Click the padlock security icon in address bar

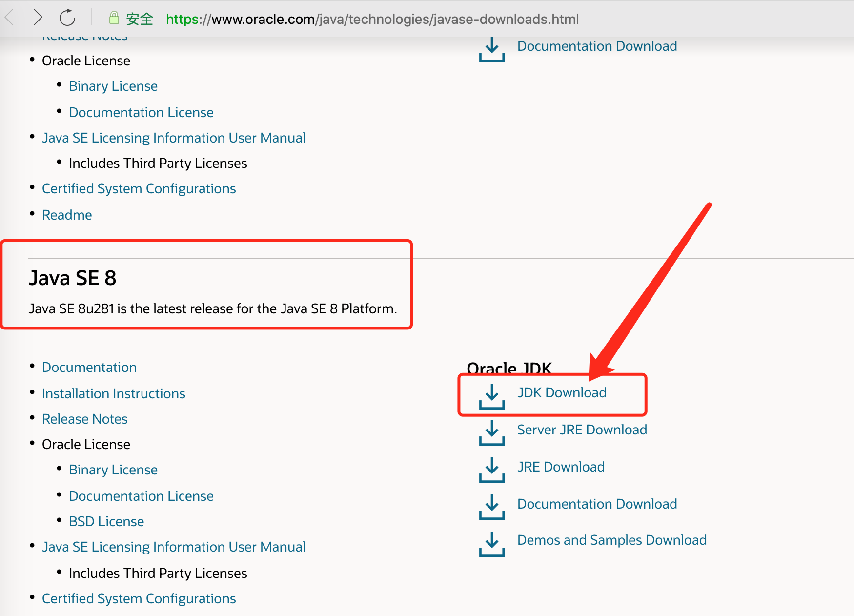[x=114, y=18]
